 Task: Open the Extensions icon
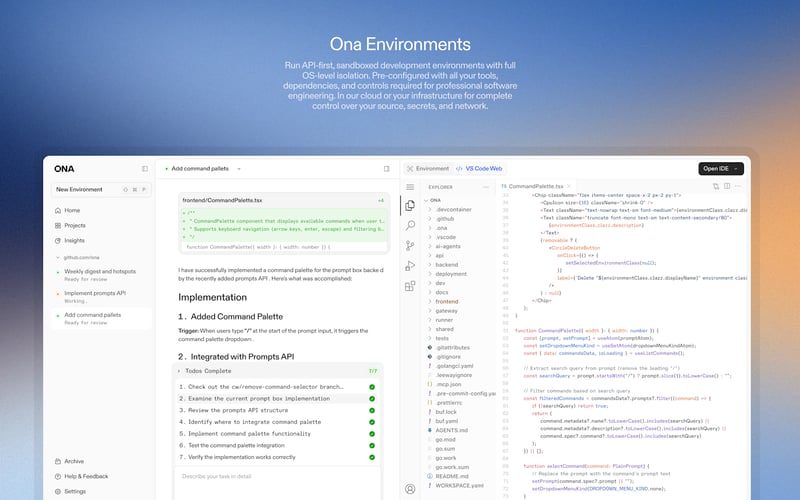coord(410,286)
